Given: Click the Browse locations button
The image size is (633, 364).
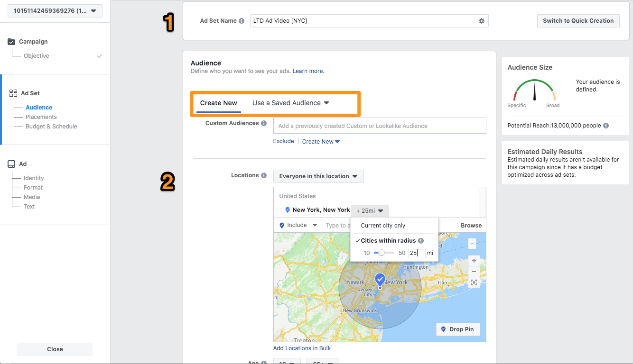Looking at the screenshot, I should pos(471,226).
